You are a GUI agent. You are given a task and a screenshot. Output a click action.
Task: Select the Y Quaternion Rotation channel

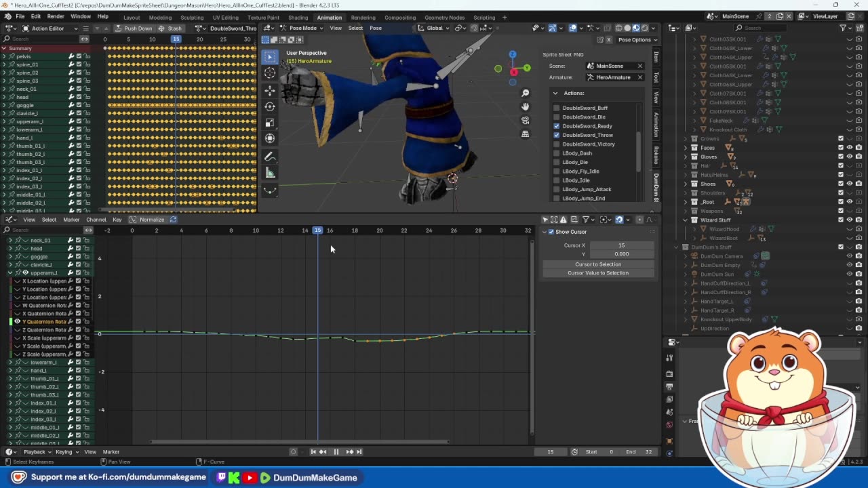click(x=45, y=322)
